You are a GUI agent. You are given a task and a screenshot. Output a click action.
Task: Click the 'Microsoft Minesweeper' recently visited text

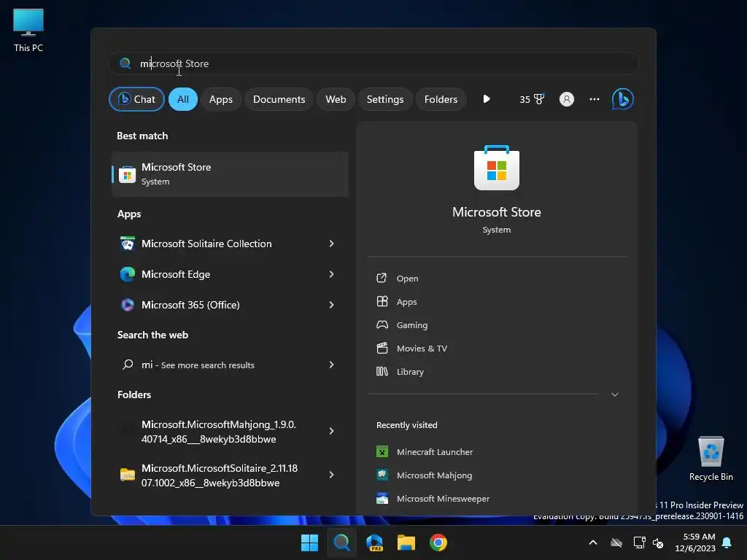pyautogui.click(x=443, y=498)
